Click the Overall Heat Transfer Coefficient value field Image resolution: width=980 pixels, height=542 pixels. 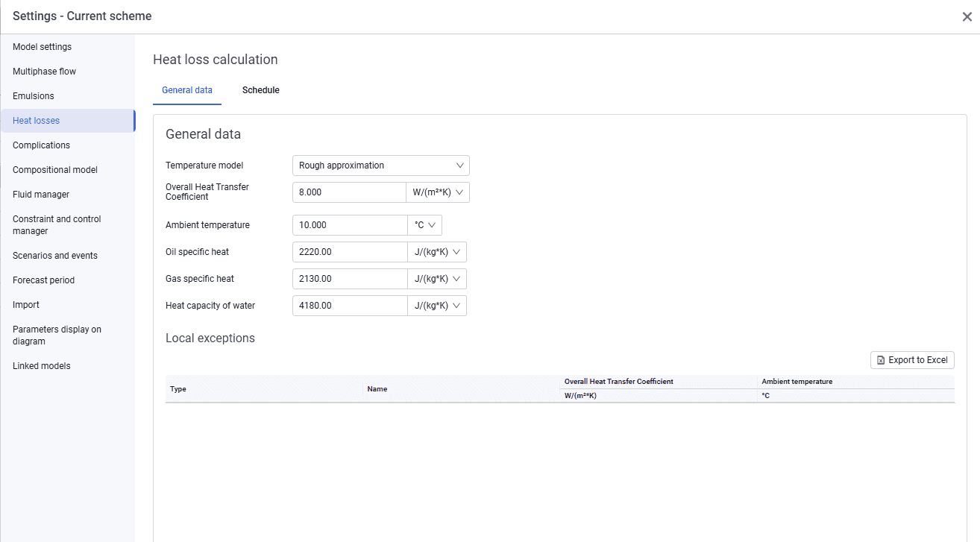tap(349, 192)
